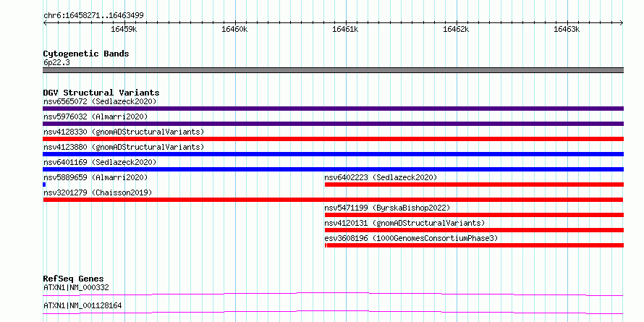This screenshot has width=644, height=322.
Task: Click the 16463k ruler position label
Action: 567,29
